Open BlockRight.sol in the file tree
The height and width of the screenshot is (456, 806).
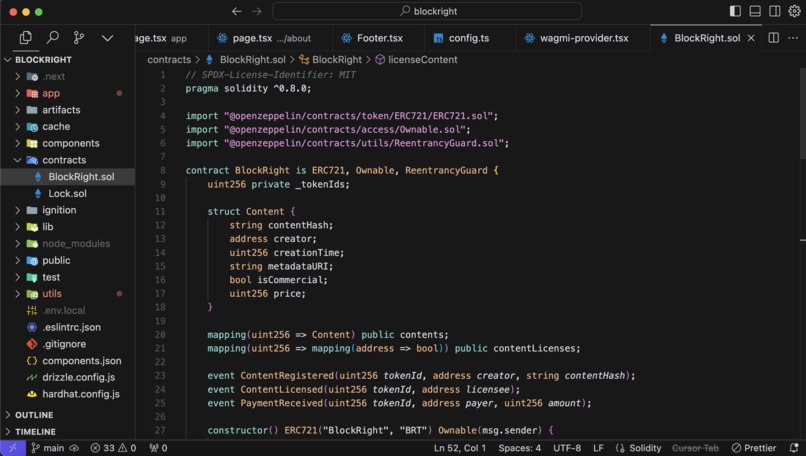click(67, 177)
